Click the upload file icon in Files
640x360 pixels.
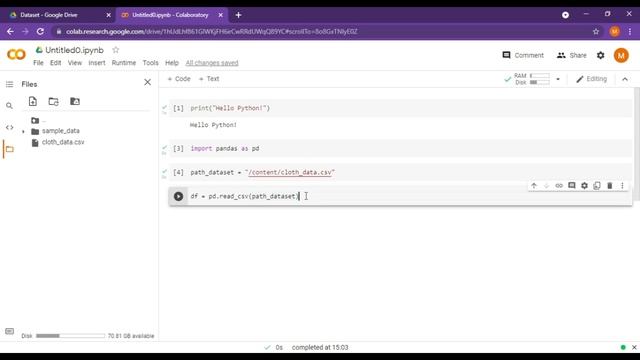coord(33,101)
